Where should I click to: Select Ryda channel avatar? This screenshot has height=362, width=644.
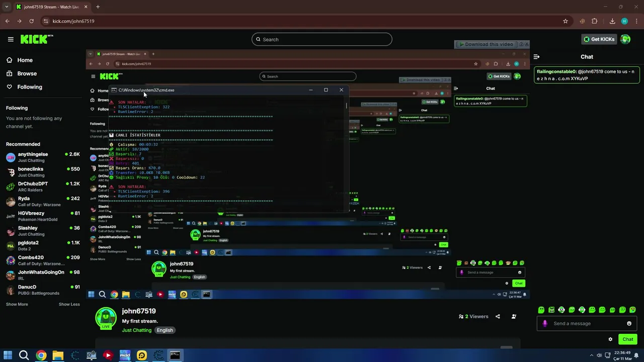point(11,202)
